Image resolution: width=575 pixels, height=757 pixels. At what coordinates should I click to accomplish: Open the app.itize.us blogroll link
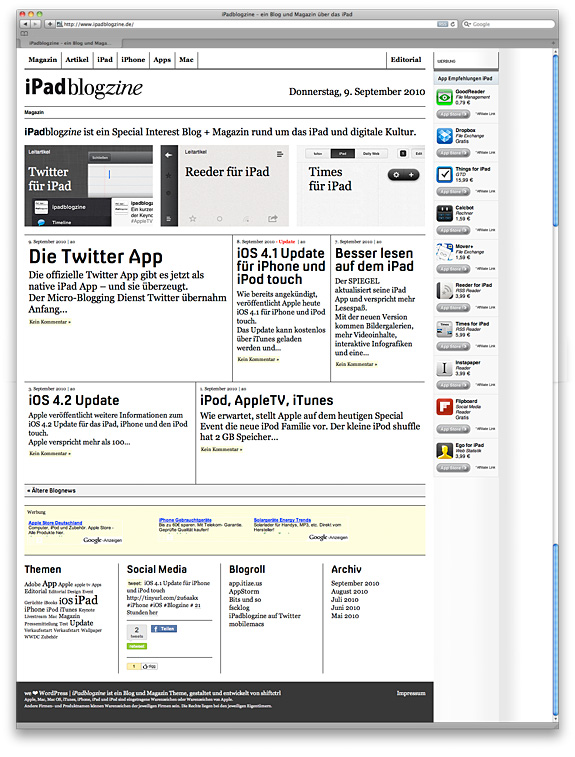coord(245,583)
